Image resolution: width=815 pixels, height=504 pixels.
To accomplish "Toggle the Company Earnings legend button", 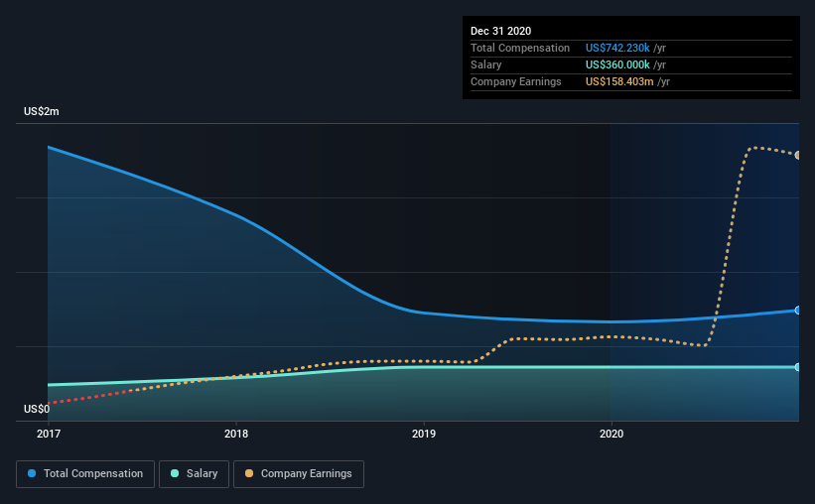I will [x=299, y=474].
